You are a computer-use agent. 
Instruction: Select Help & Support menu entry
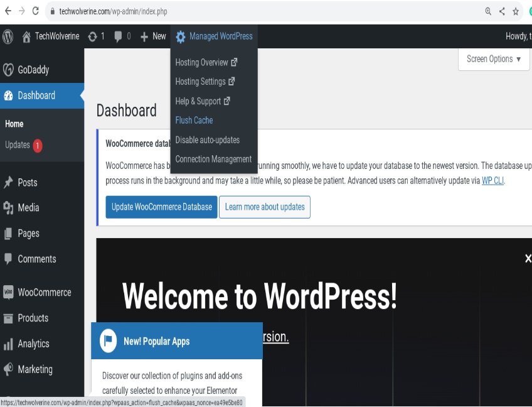pos(203,101)
